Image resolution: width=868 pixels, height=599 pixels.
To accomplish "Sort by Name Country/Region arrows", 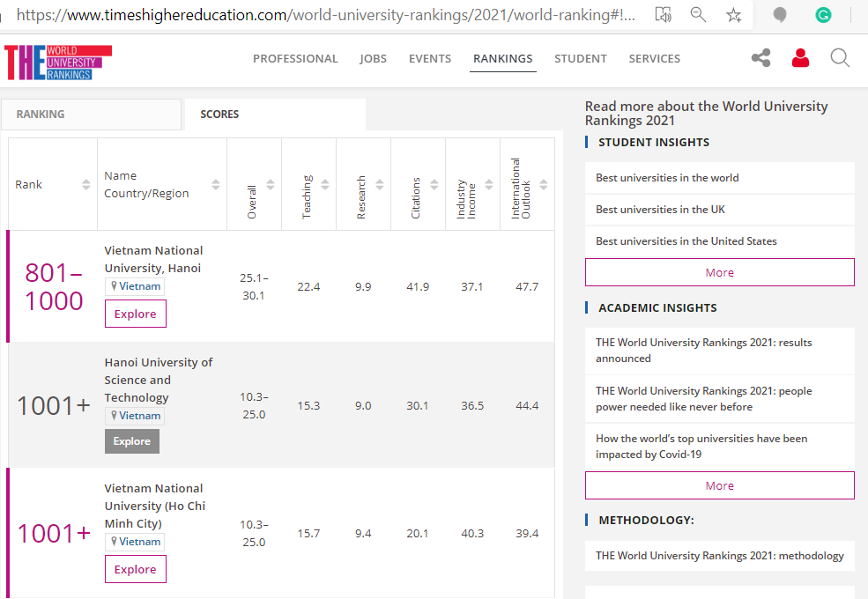I will coord(216,185).
